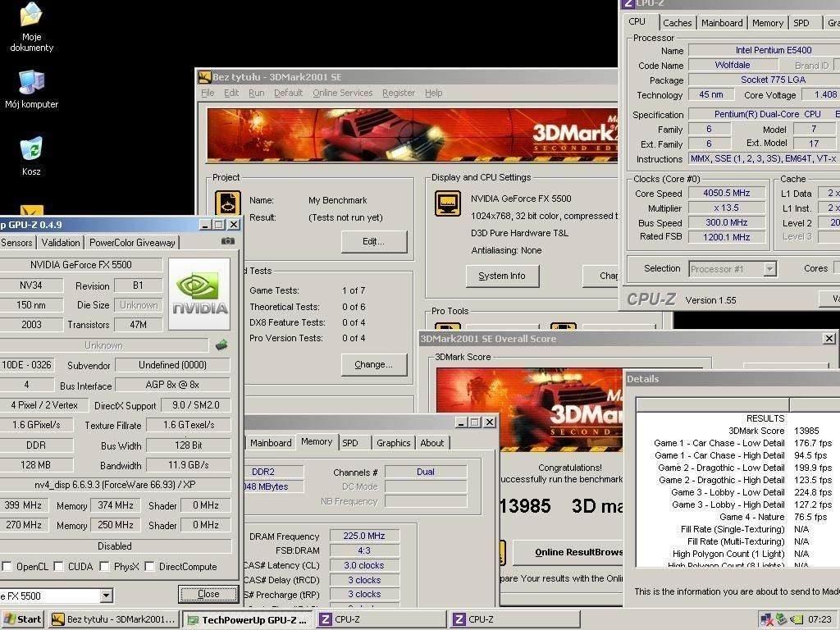Toggle PhysX checkbox in GPU-Z
The width and height of the screenshot is (840, 630).
click(104, 566)
